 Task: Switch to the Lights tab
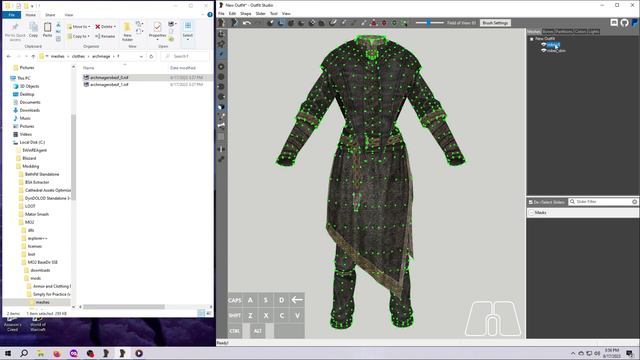(x=593, y=31)
